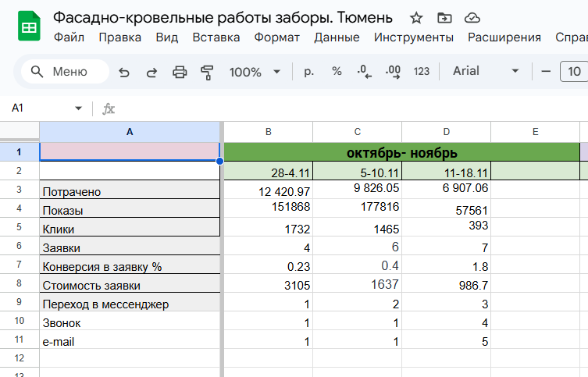Check the cloud save status icon
The height and width of the screenshot is (377, 588).
[472, 18]
